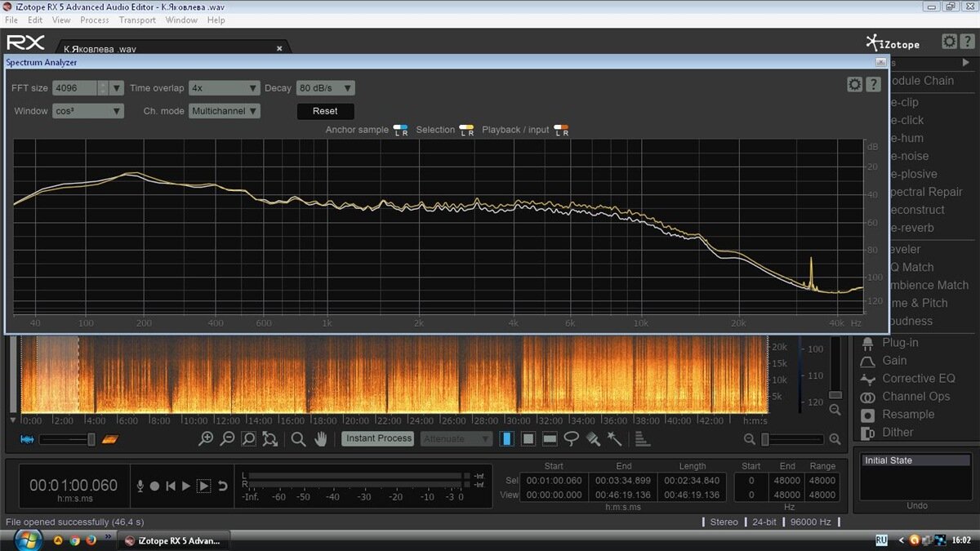
Task: Select the magic wand tool
Action: [614, 438]
